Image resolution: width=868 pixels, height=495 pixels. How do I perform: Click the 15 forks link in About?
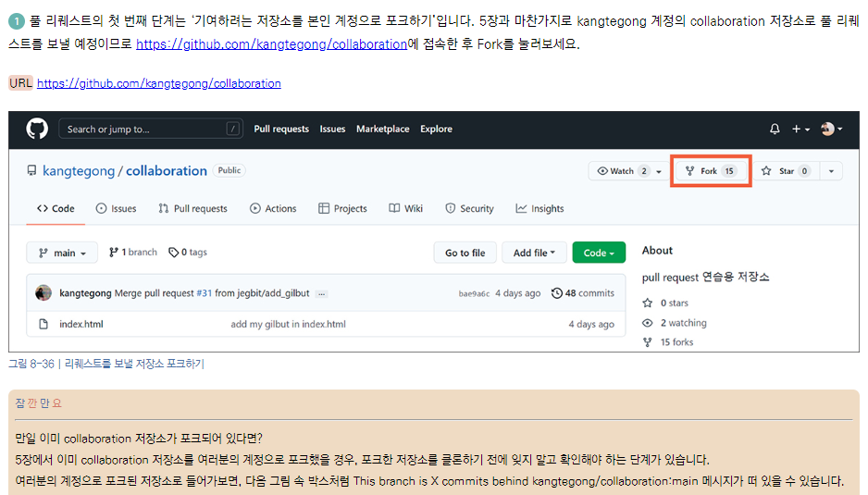668,342
